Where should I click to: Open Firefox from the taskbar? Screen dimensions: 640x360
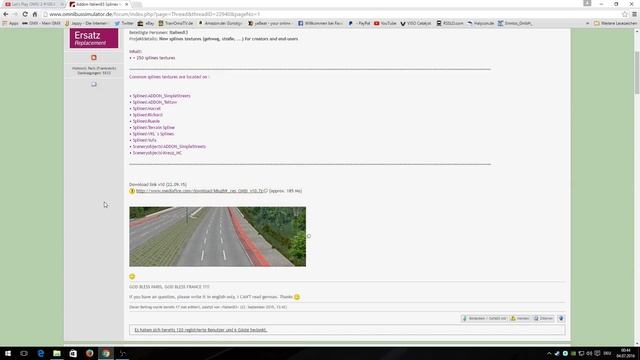pos(89,353)
